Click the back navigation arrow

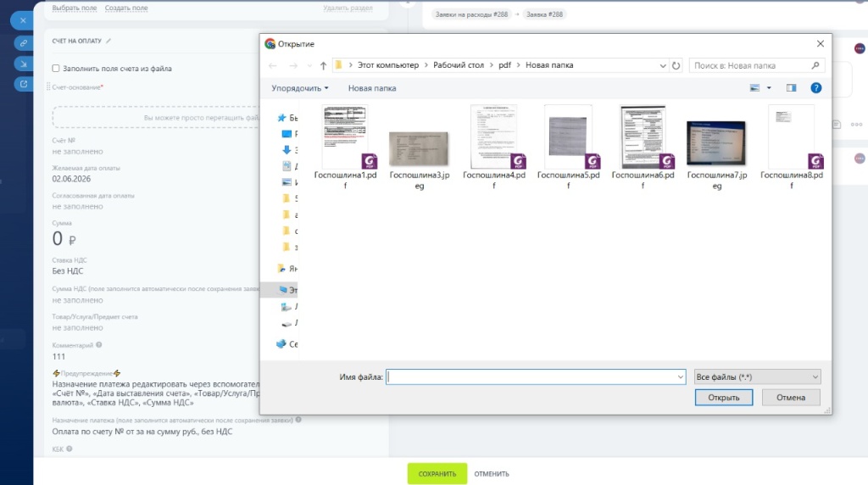(x=273, y=65)
